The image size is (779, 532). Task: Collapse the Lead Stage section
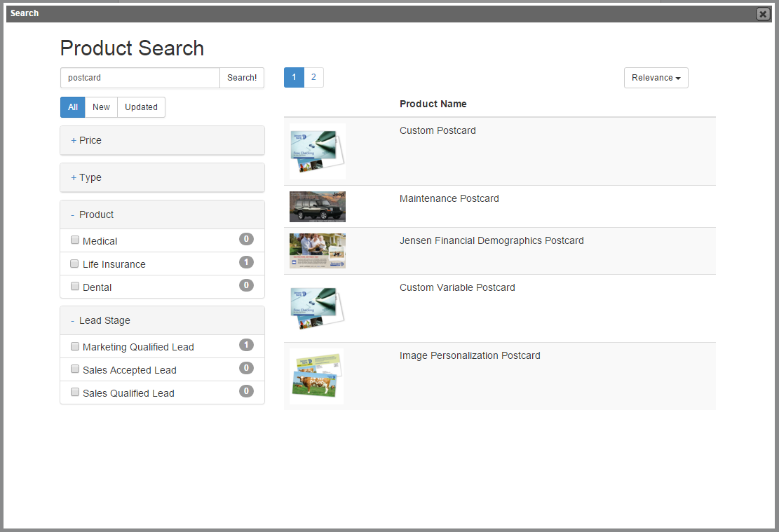[101, 320]
